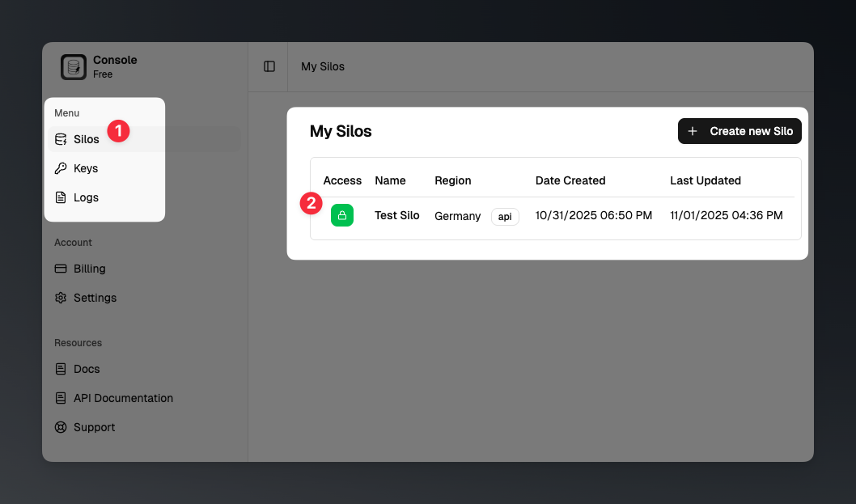The height and width of the screenshot is (504, 856).
Task: Click the Billing credit card icon
Action: pos(61,269)
